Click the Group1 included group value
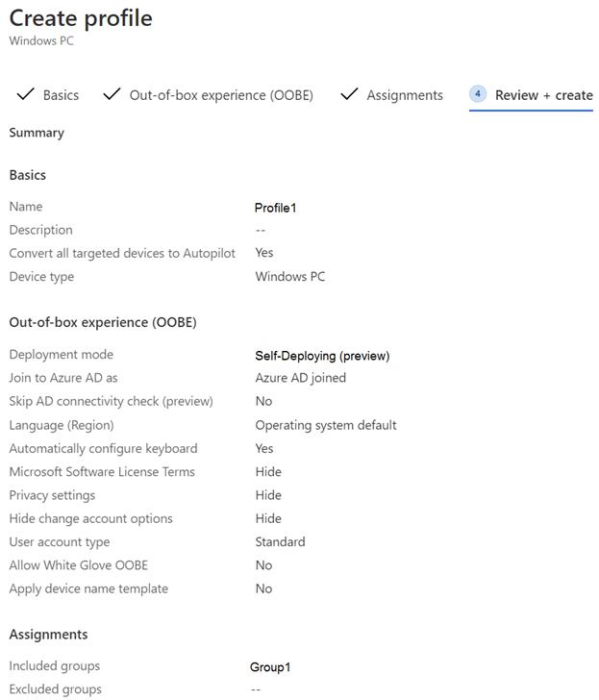 (x=270, y=667)
